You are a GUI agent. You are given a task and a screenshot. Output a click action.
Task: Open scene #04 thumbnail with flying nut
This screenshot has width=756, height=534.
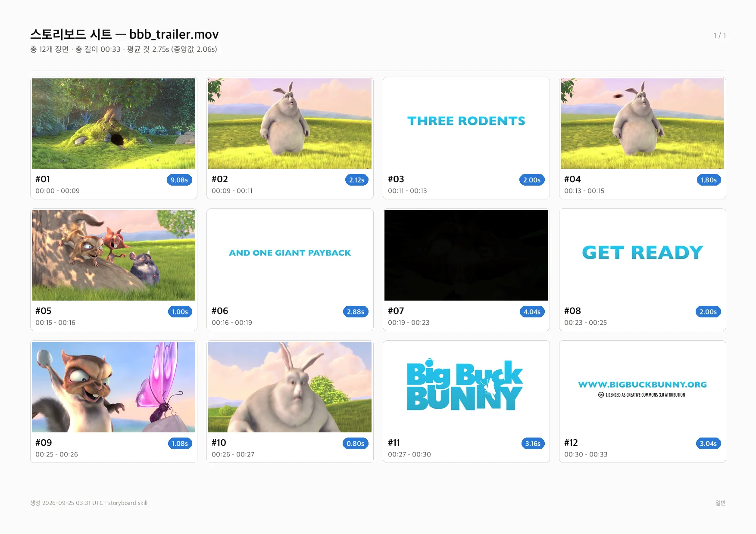coord(642,124)
